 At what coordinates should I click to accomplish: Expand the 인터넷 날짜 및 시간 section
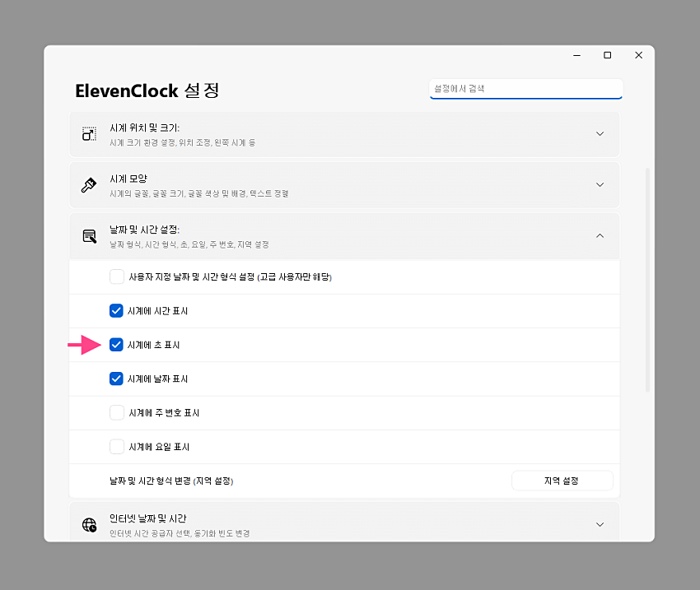click(x=600, y=522)
